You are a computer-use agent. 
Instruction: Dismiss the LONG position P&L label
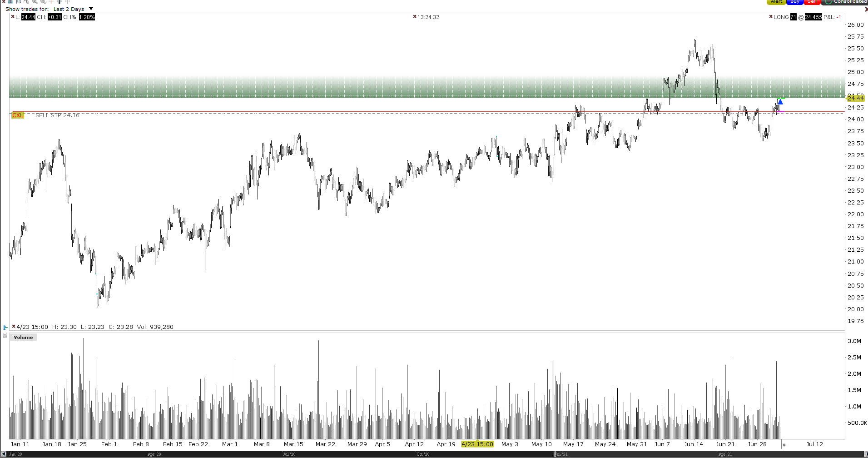pos(771,17)
